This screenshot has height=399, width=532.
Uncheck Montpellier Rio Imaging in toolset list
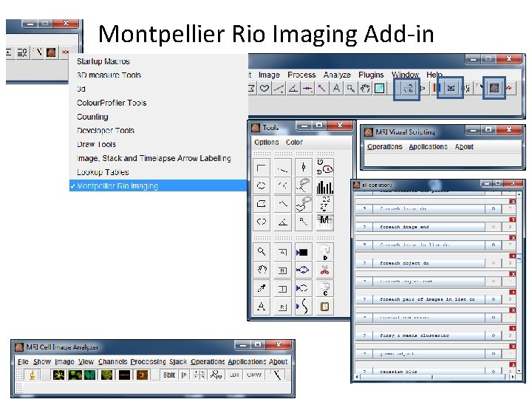pyautogui.click(x=158, y=186)
